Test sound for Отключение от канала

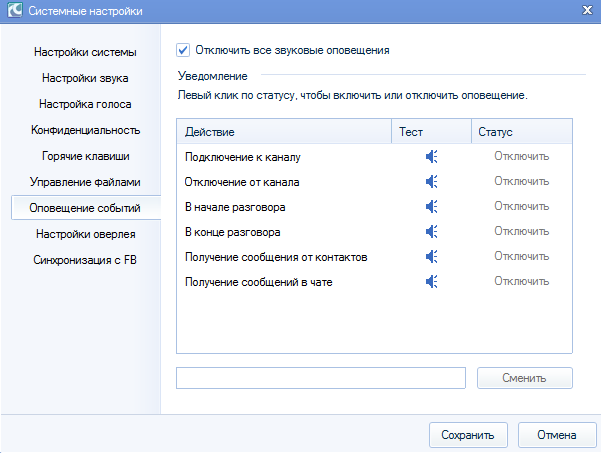tap(432, 182)
